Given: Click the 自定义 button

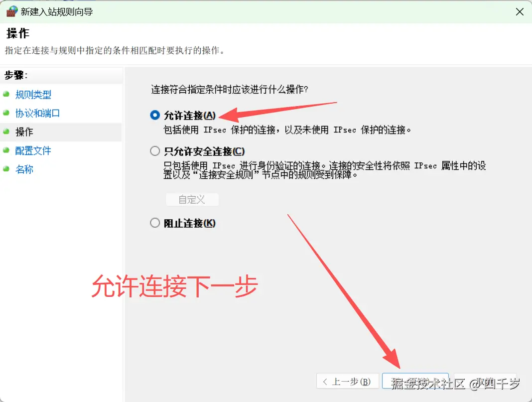Looking at the screenshot, I should pos(192,199).
